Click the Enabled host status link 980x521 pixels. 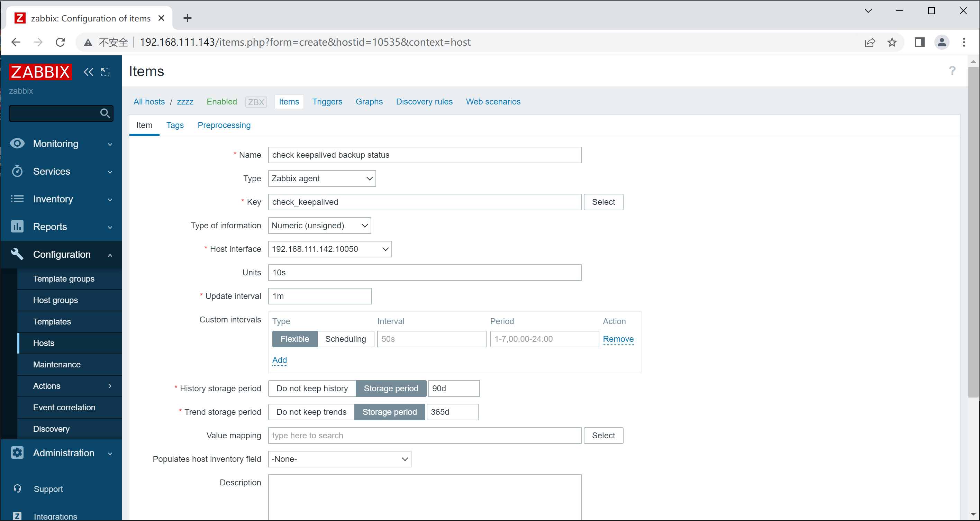click(x=221, y=102)
